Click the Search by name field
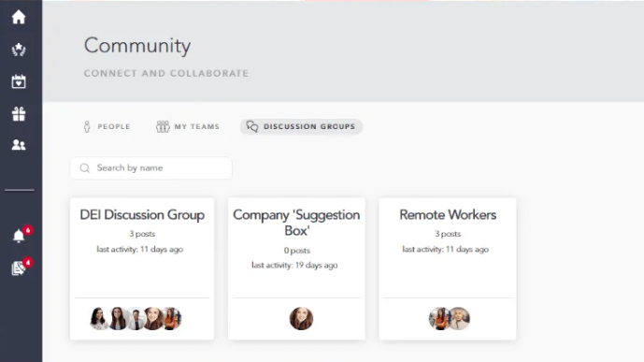The image size is (644, 362). coord(151,168)
